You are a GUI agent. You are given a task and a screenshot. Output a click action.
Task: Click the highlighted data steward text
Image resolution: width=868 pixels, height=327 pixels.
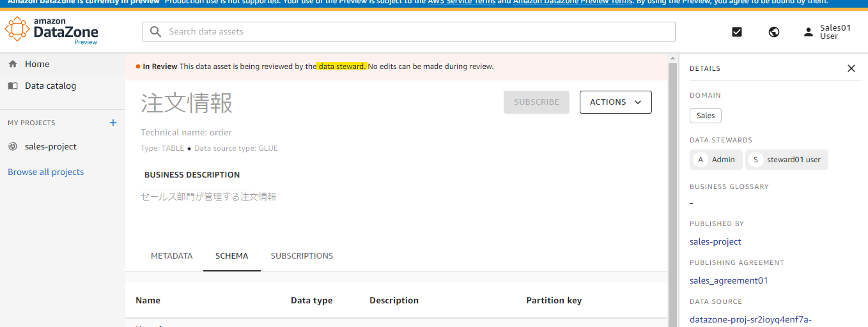342,66
